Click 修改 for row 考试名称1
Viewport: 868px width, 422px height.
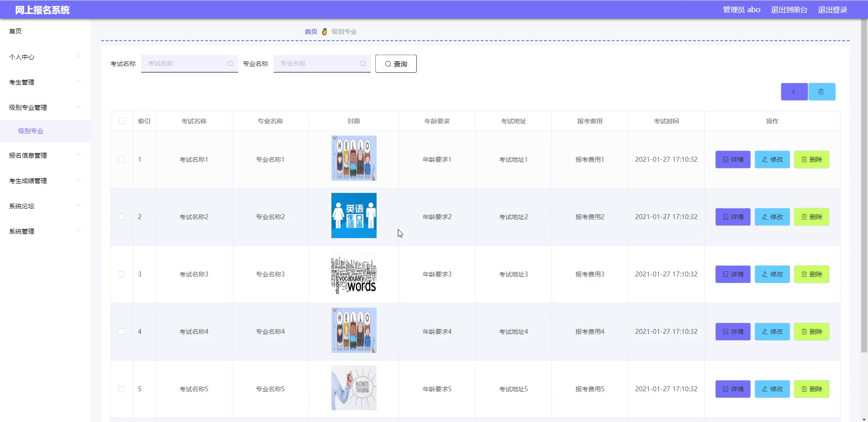tap(772, 159)
